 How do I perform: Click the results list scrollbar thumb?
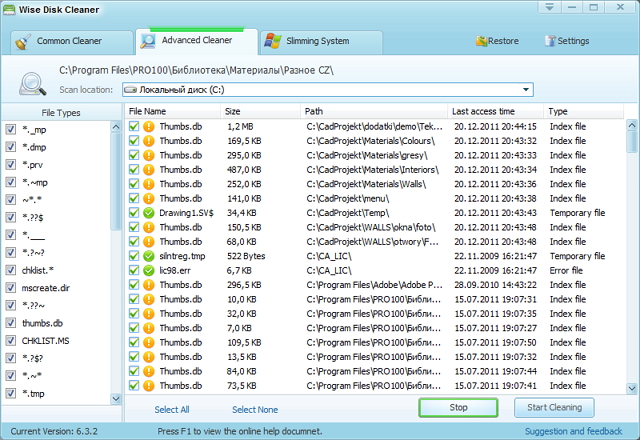pos(632,142)
